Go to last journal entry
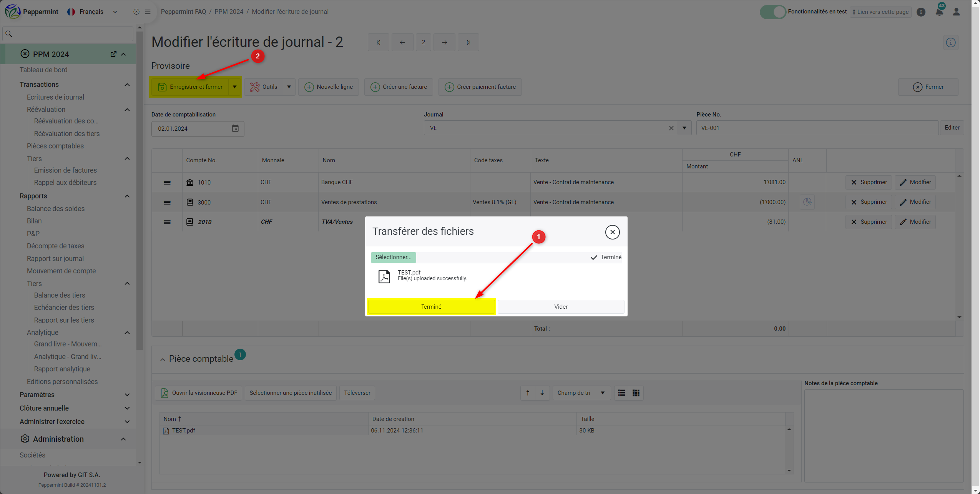 tap(468, 42)
